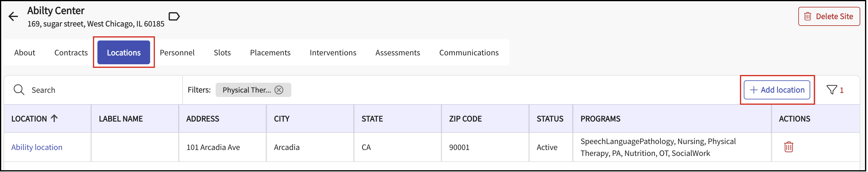868x172 pixels.
Task: Click the back arrow icon
Action: [13, 16]
